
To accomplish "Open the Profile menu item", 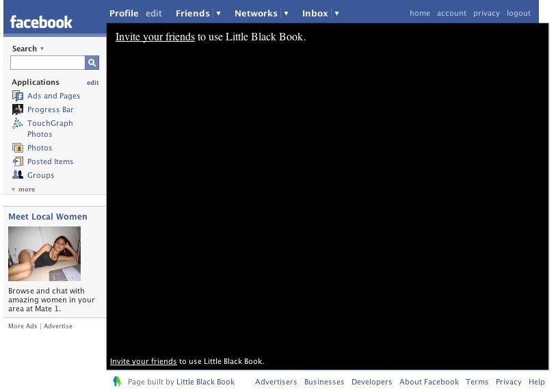I will click(124, 14).
